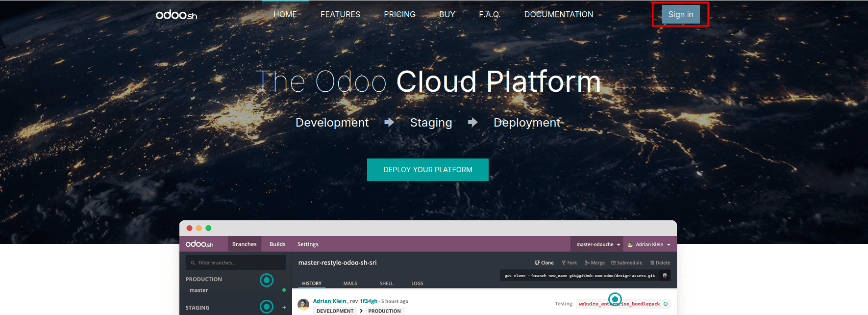The height and width of the screenshot is (315, 868).
Task: Click the git clone command text
Action: click(580, 276)
